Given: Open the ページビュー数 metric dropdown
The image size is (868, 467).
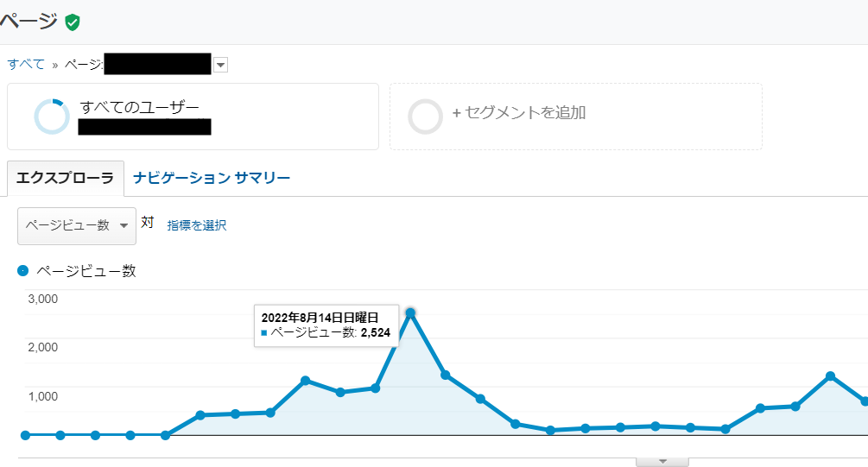Looking at the screenshot, I should [x=77, y=225].
